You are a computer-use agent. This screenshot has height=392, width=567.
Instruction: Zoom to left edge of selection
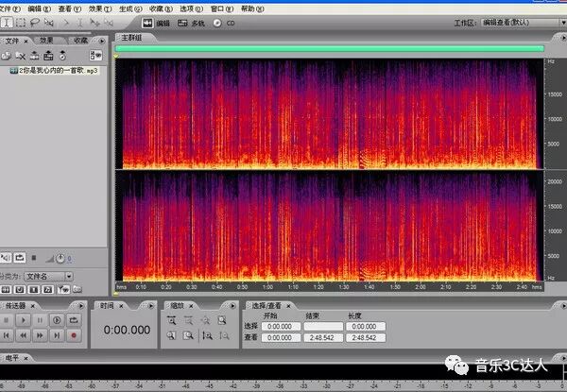tap(171, 335)
